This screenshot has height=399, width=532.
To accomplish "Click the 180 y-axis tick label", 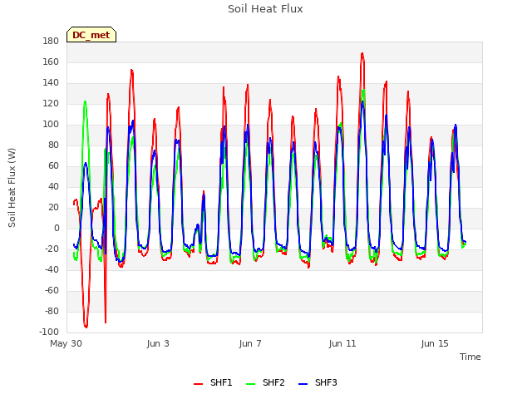I will click(51, 41).
